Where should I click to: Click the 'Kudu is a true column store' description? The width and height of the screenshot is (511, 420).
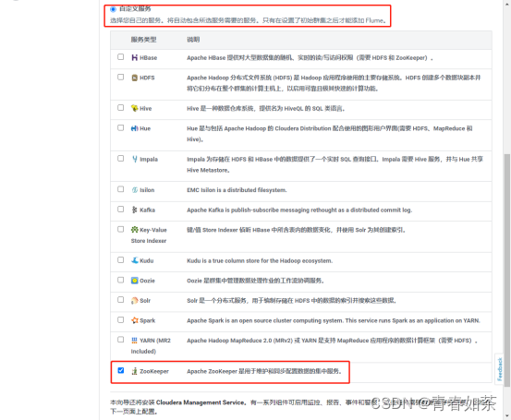coord(260,261)
